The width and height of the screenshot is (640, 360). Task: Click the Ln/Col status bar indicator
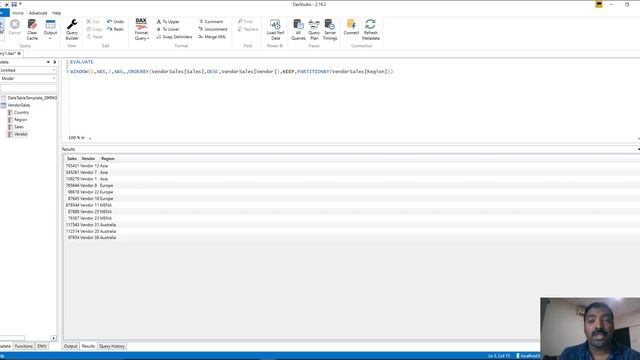pyautogui.click(x=499, y=356)
